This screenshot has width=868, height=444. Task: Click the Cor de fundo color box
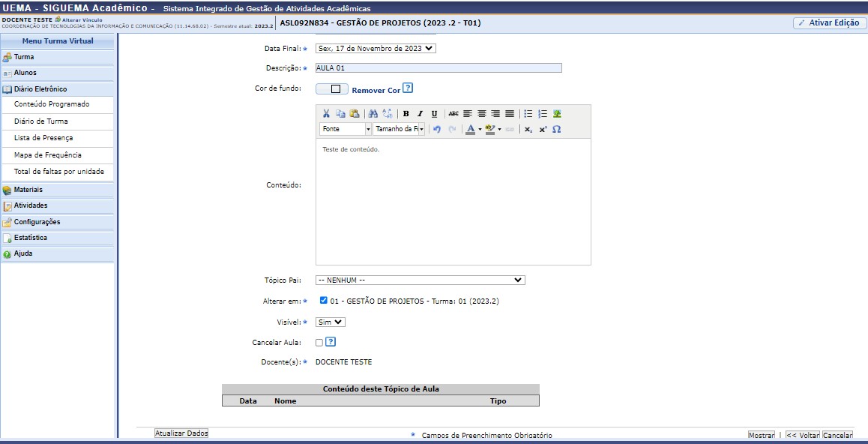(332, 88)
